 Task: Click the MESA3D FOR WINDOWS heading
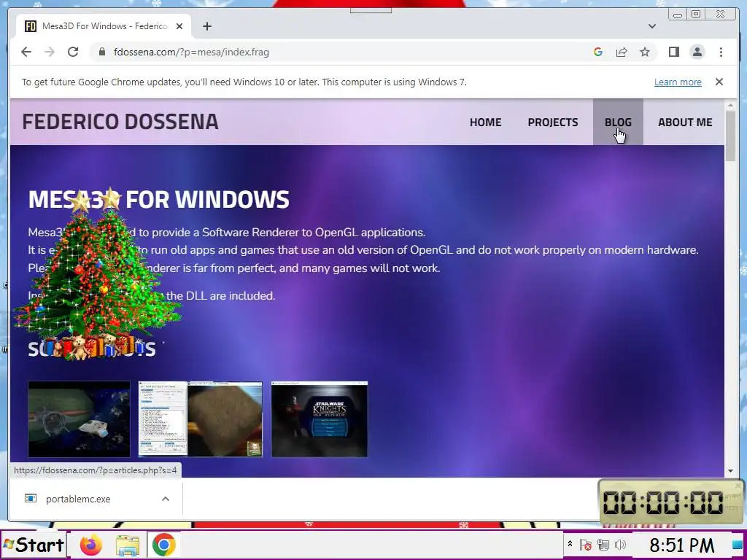tap(158, 199)
